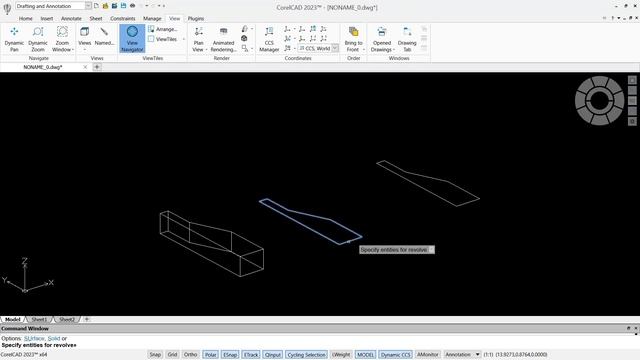Viewport: 640px width, 360px height.
Task: Open the ViewTiles dropdown arrow
Action: (x=184, y=39)
